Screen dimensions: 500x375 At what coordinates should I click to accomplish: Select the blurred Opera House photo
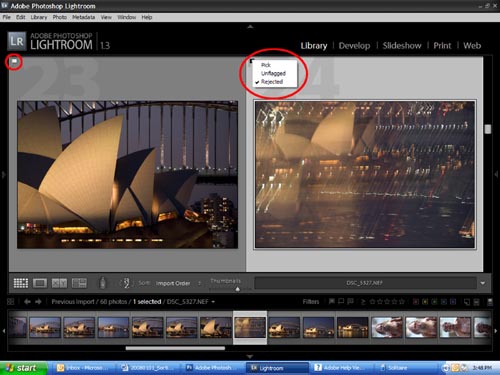click(365, 174)
